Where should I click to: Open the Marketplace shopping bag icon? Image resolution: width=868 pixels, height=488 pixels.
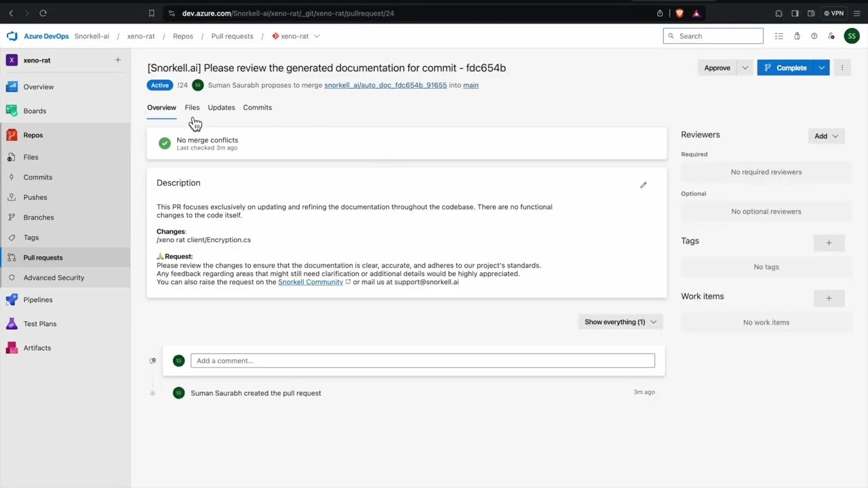coord(797,36)
